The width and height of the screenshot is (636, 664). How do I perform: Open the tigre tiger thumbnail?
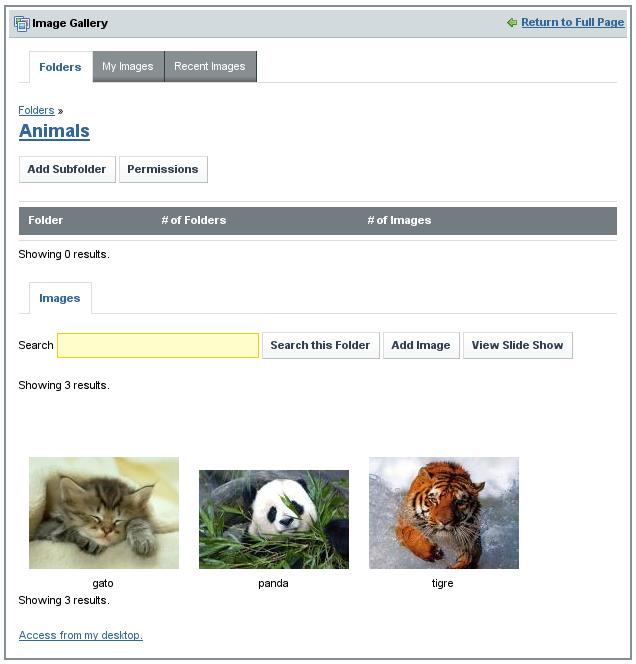[x=444, y=513]
